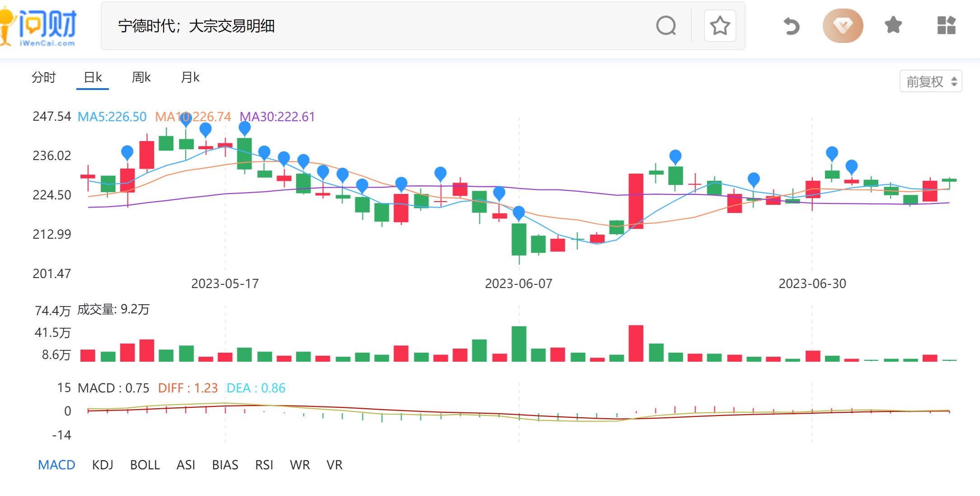Open the VIP diamond badge icon
The image size is (980, 496).
[843, 26]
